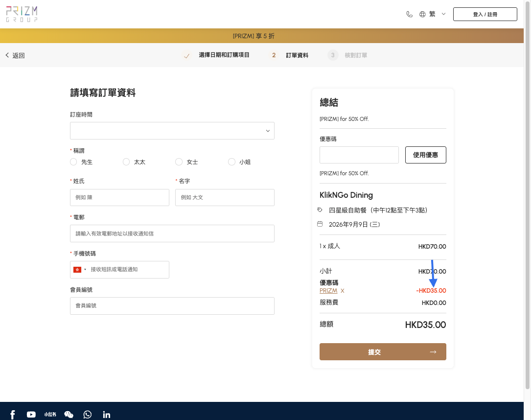
Task: Click the 2026年9月9日 (三) date text
Action: pos(354,224)
